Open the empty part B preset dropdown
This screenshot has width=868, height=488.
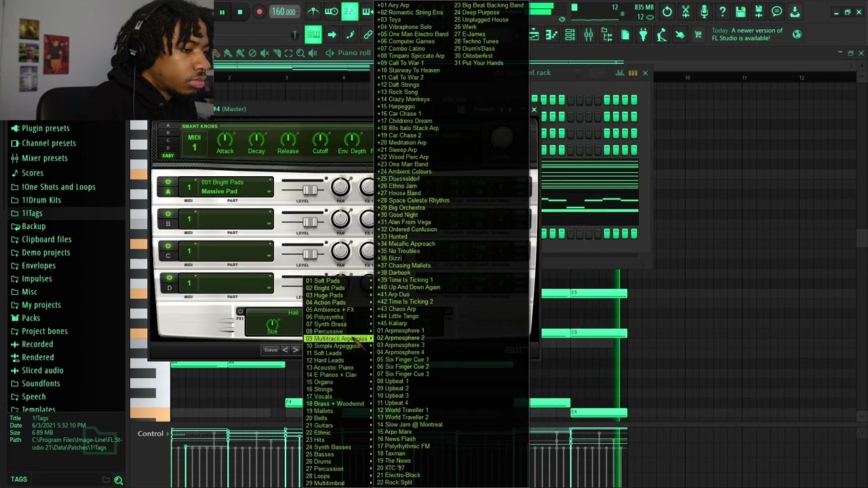[235, 219]
